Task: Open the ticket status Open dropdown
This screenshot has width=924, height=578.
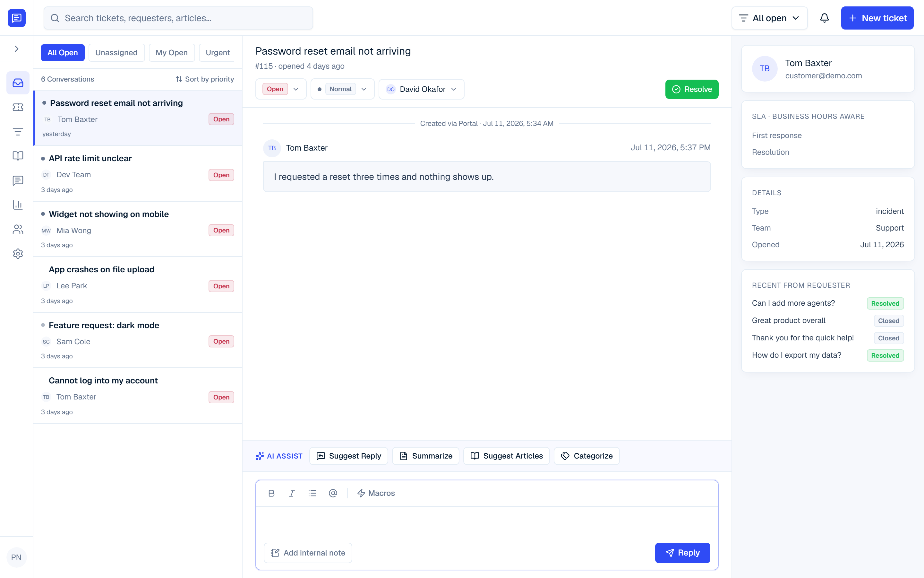Action: click(x=281, y=89)
